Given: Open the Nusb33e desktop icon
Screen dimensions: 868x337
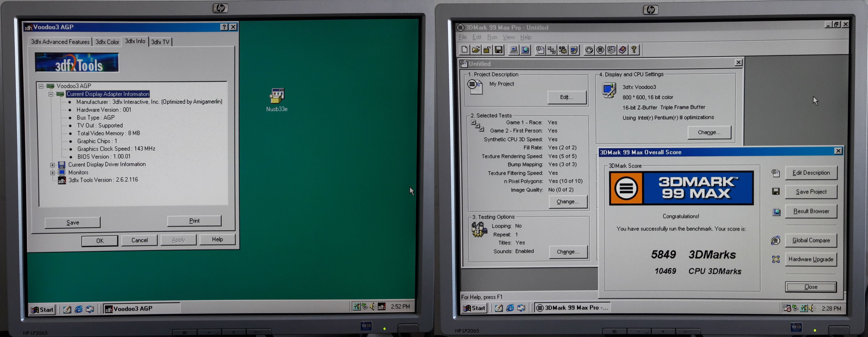Looking at the screenshot, I should pyautogui.click(x=277, y=100).
